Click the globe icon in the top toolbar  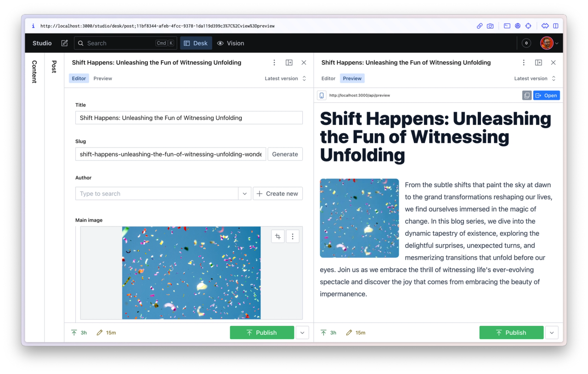(x=518, y=26)
